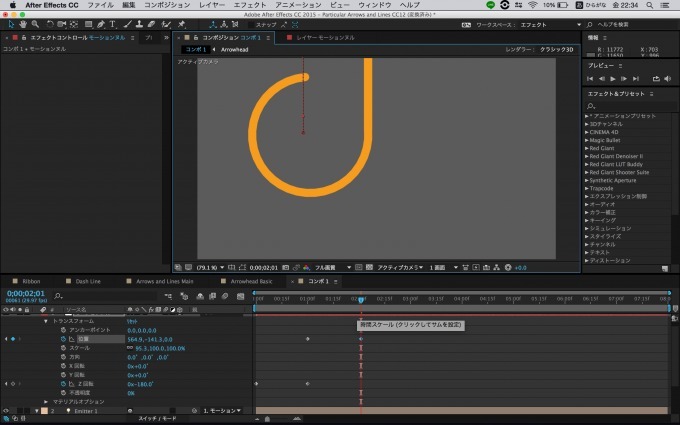Screen dimensions: 680x425
Task: Switch to the Arrowhead Basic timeline tab
Action: click(251, 282)
